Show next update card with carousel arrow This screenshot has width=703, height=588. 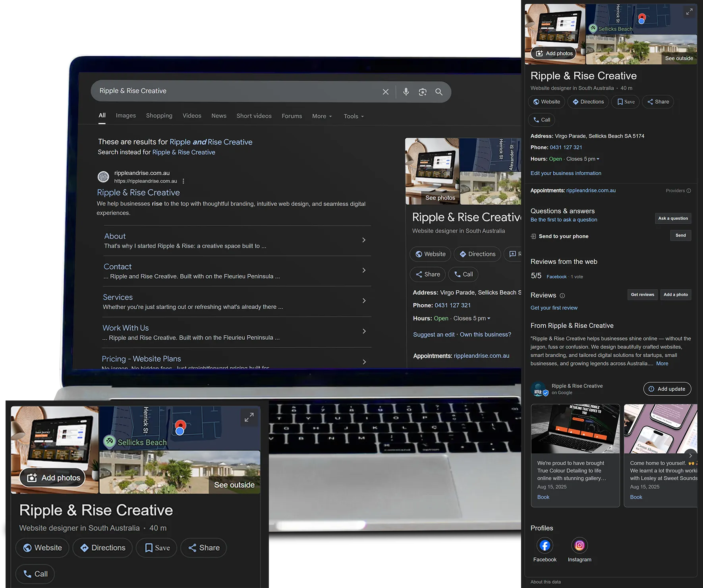pyautogui.click(x=690, y=456)
